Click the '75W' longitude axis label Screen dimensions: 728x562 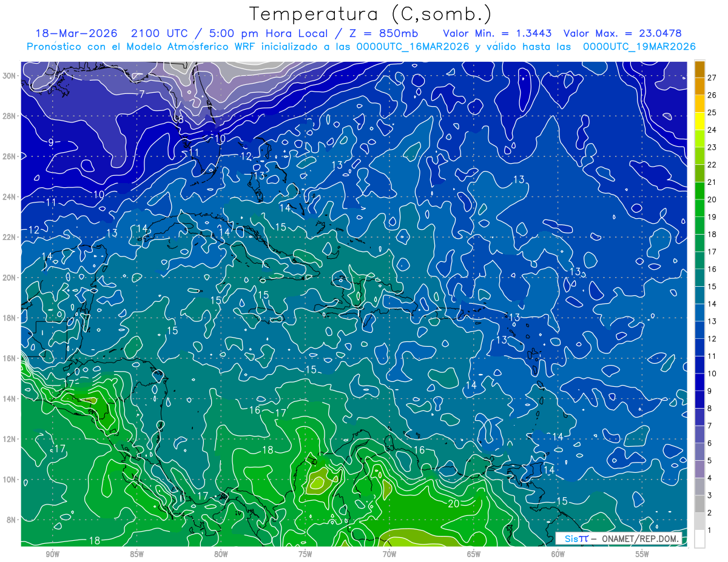(305, 554)
